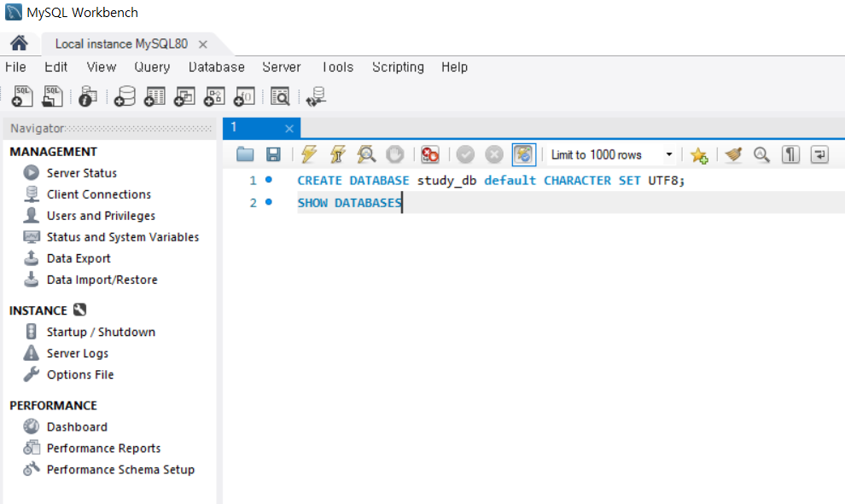Save the query as a favorite snippet star
Image resolution: width=845 pixels, height=504 pixels.
pos(699,155)
